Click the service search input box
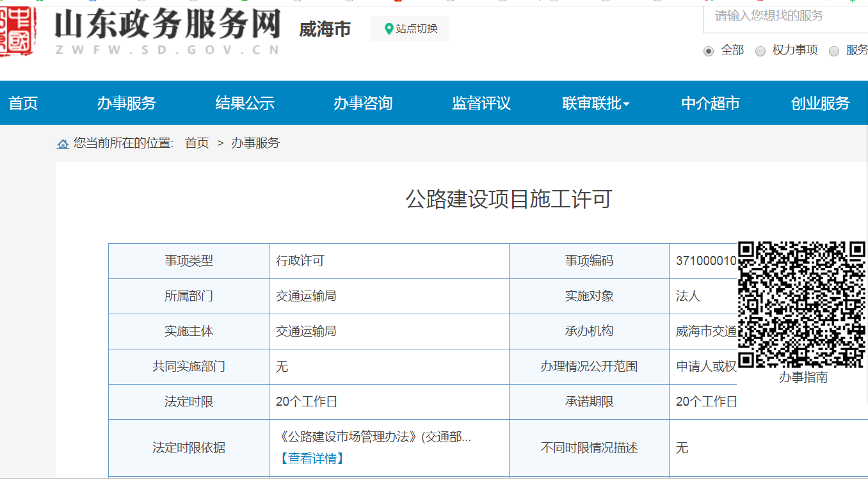Viewport: 868px width, 480px height. tap(784, 17)
